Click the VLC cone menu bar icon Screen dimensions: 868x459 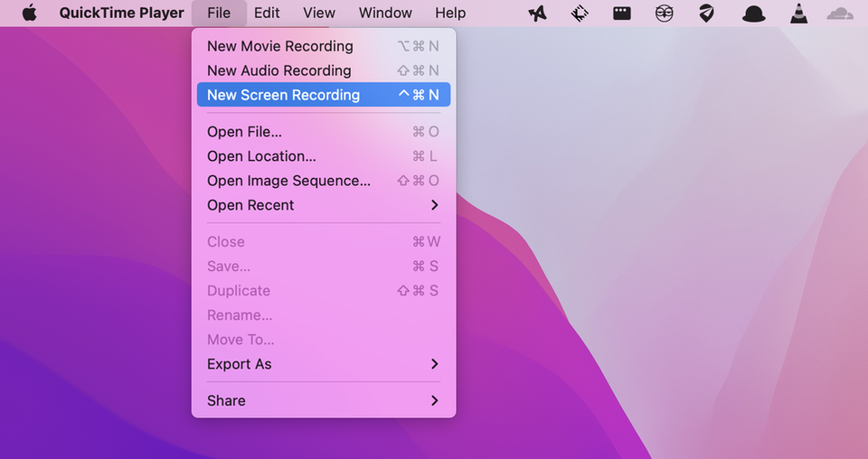point(798,13)
